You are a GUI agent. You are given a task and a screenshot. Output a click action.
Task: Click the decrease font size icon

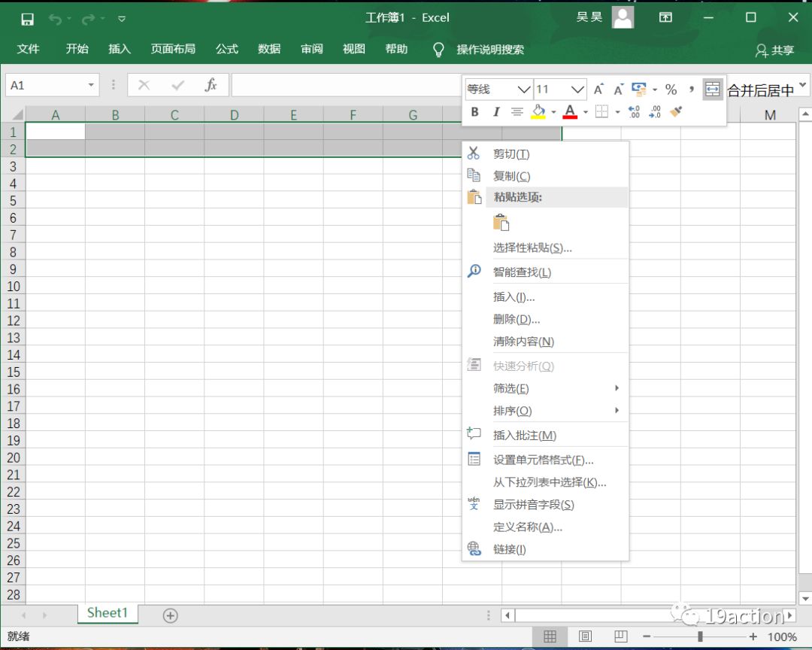(618, 90)
